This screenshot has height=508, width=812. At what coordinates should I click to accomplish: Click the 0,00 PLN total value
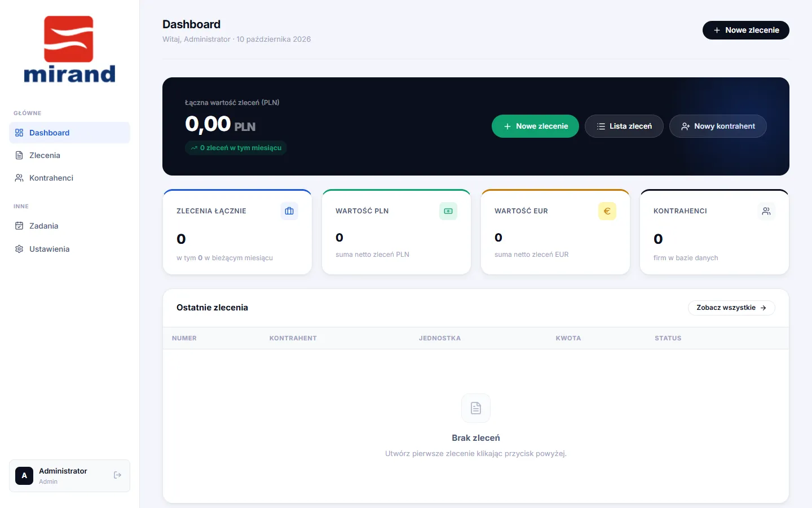point(220,124)
